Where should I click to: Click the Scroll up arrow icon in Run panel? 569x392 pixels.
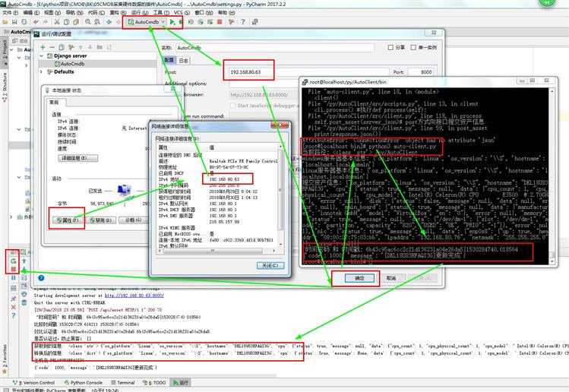(x=24, y=261)
